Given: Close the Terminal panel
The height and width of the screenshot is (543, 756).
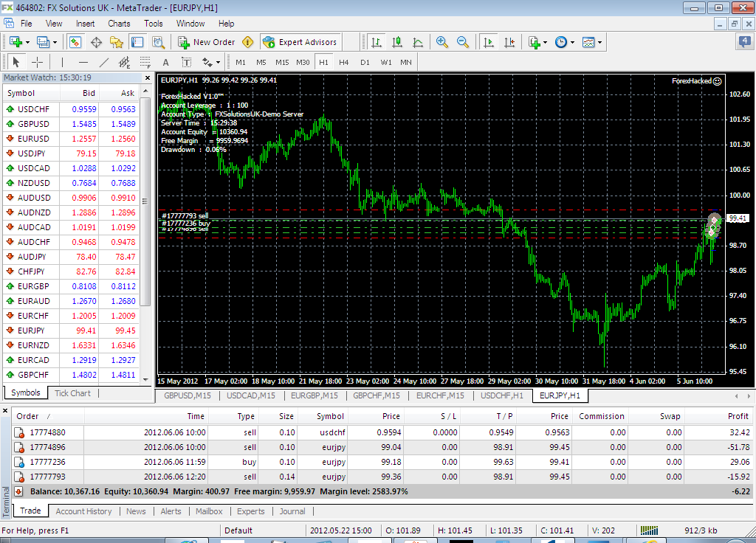Looking at the screenshot, I should [x=5, y=411].
